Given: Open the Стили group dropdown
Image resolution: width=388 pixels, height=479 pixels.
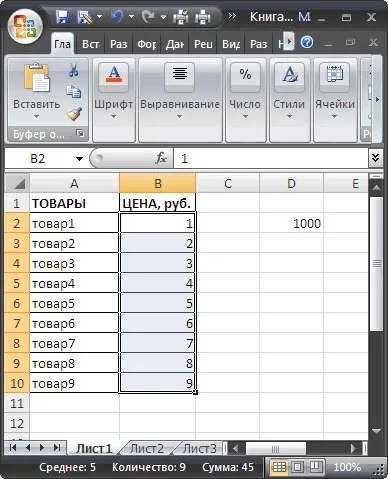Looking at the screenshot, I should click(x=289, y=100).
